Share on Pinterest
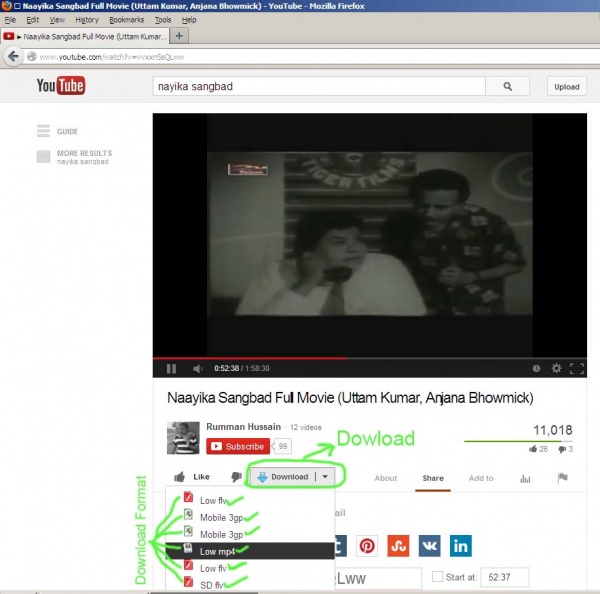The image size is (600, 594). point(367,546)
